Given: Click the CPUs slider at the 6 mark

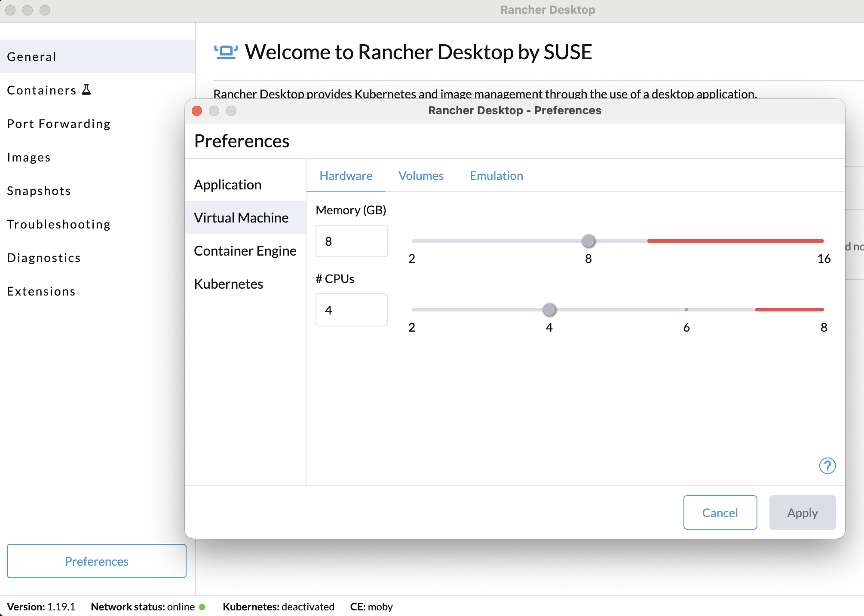Looking at the screenshot, I should click(686, 310).
